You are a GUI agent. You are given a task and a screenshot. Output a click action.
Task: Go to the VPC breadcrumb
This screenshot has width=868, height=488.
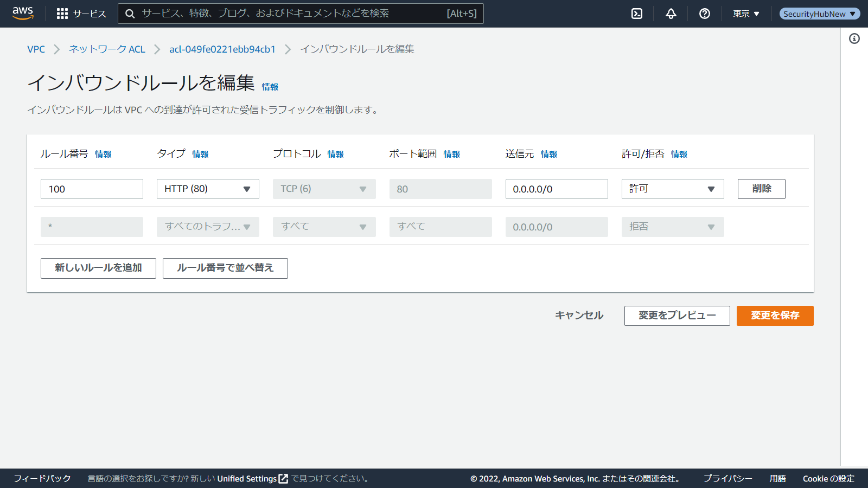point(36,49)
